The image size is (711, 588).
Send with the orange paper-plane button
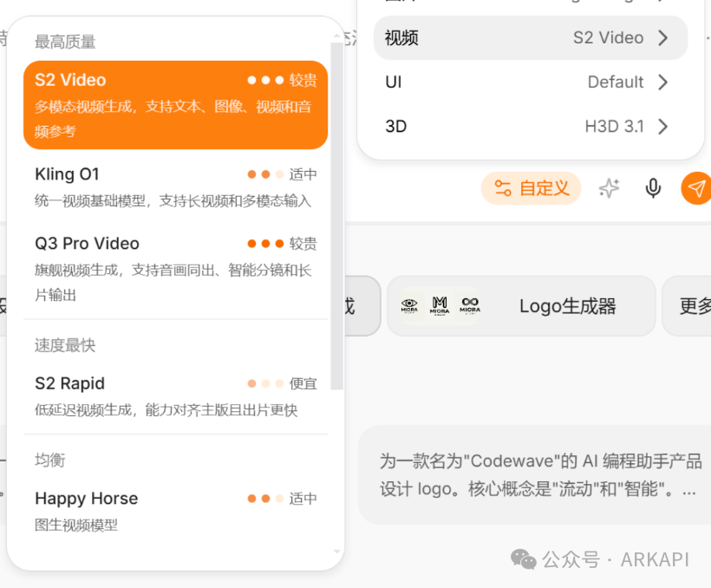(x=696, y=188)
